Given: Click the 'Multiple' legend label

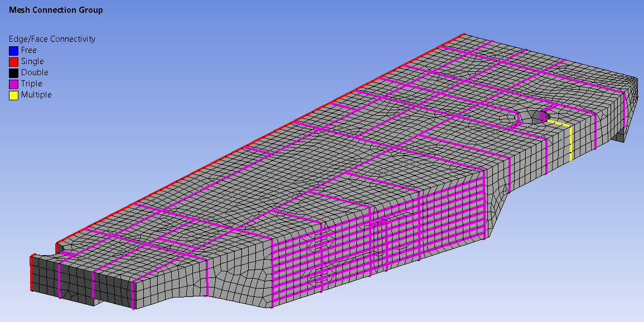Looking at the screenshot, I should click(37, 95).
